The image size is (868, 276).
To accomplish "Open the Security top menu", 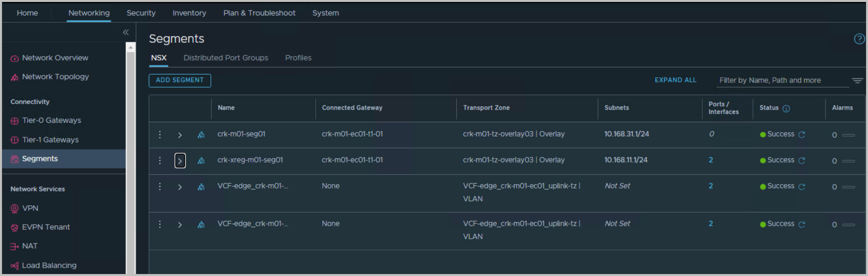I will tap(141, 13).
